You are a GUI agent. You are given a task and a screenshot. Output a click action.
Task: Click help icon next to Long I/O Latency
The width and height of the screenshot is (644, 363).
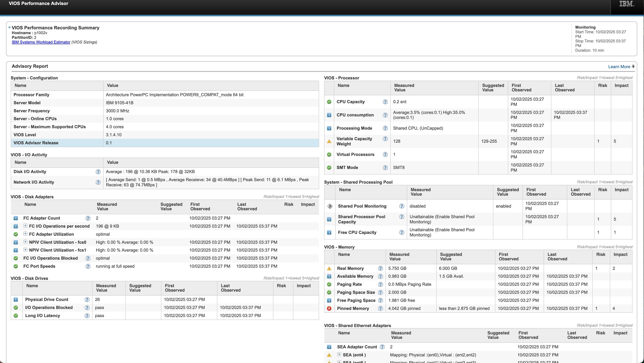click(87, 316)
